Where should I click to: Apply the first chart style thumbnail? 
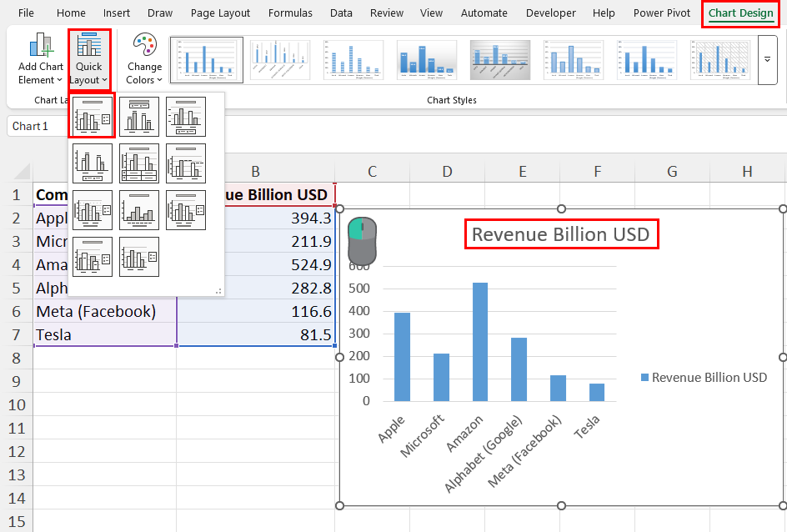coord(207,60)
